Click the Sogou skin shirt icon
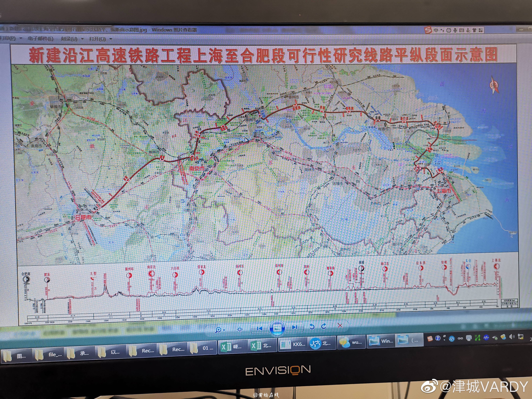The width and height of the screenshot is (532, 399). point(474,30)
